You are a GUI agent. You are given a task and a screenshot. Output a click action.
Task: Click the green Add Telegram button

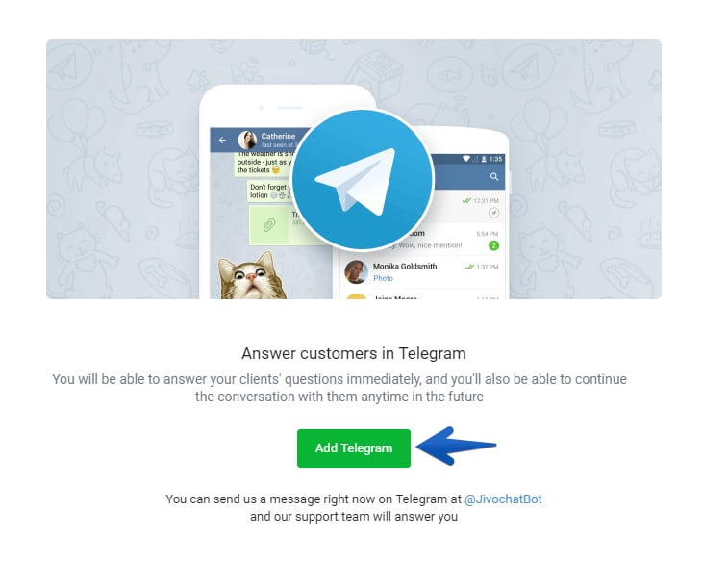coord(353,448)
